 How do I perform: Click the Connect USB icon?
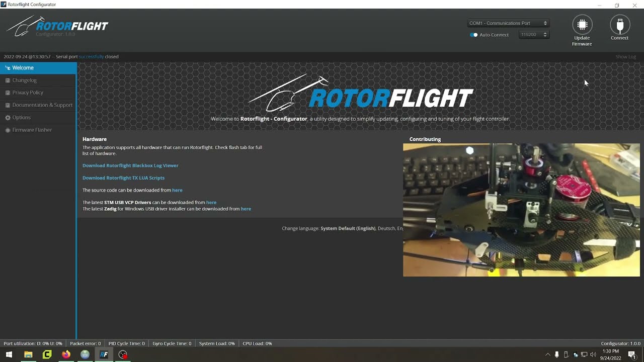tap(620, 25)
